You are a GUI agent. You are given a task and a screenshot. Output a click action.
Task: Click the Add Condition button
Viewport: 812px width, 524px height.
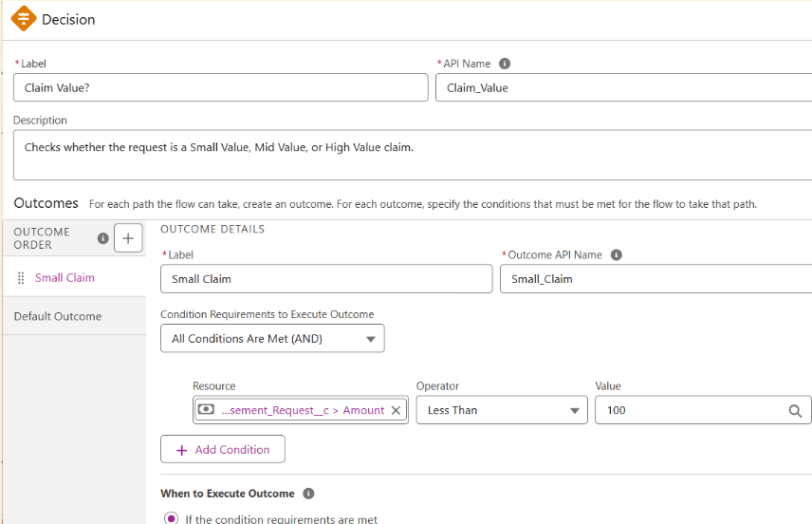(223, 450)
